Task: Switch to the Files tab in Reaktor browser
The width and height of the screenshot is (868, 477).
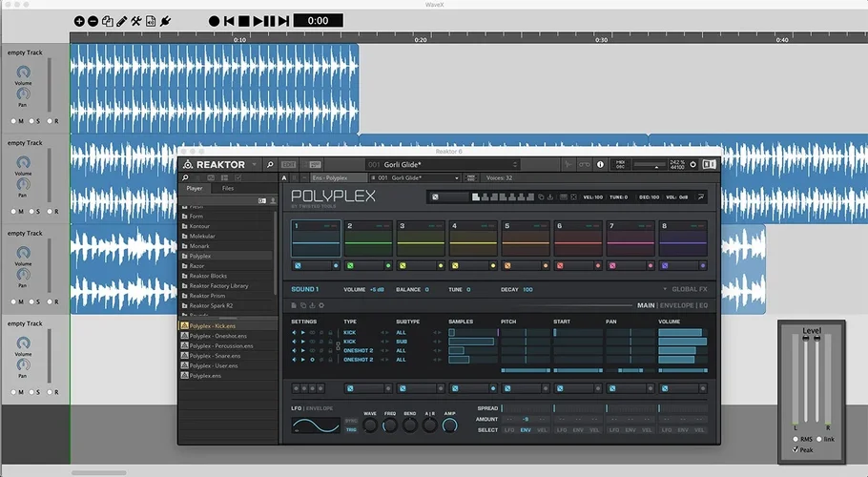Action: pyautogui.click(x=228, y=188)
